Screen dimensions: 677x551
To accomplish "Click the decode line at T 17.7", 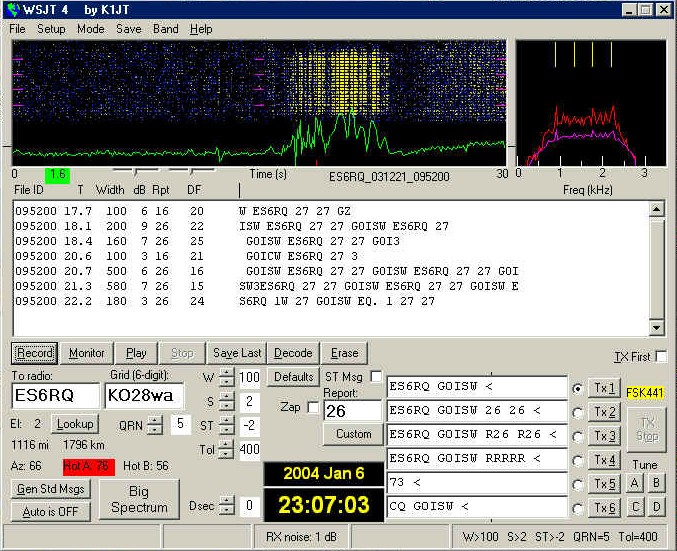I will click(183, 211).
